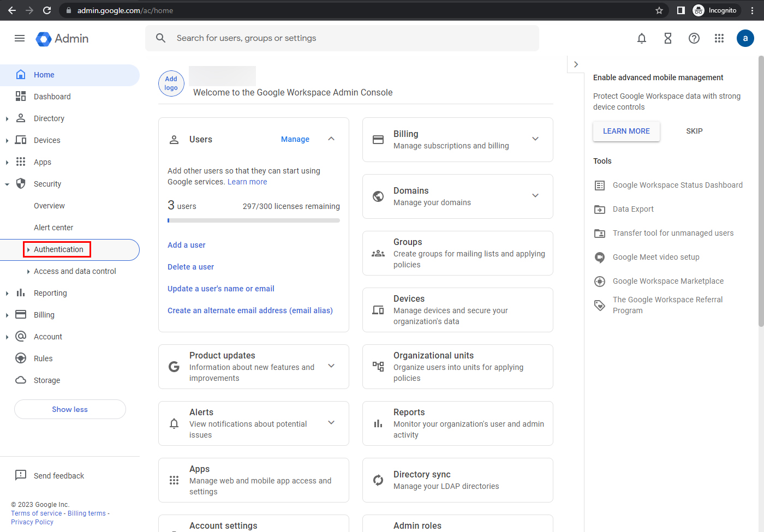
Task: Open the notifications bell icon
Action: click(642, 38)
